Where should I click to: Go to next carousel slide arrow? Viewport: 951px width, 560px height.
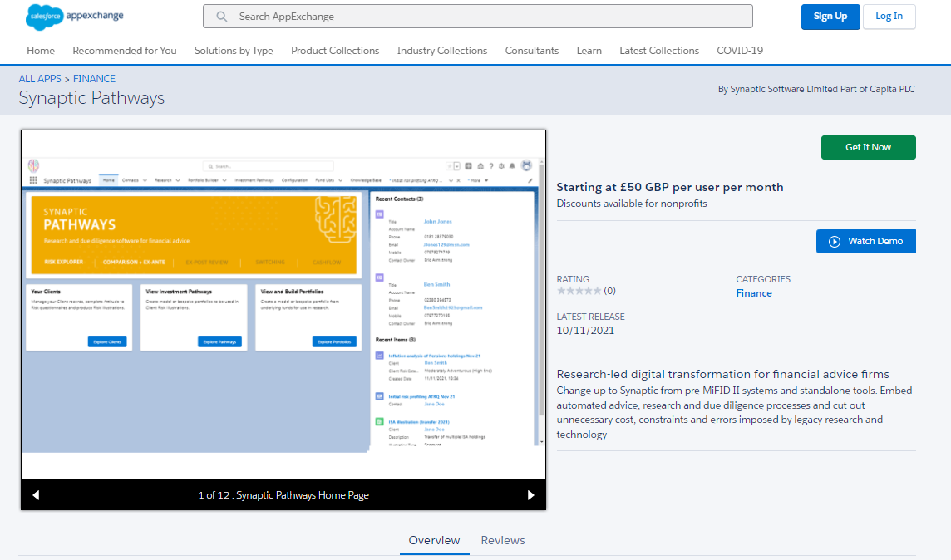click(x=531, y=495)
